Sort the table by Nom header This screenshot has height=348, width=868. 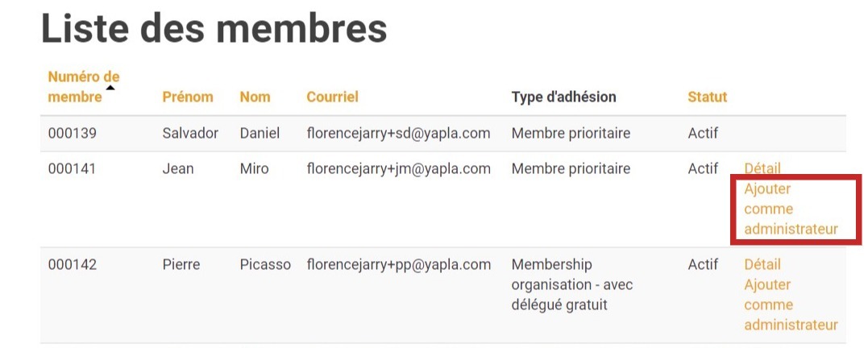point(255,97)
